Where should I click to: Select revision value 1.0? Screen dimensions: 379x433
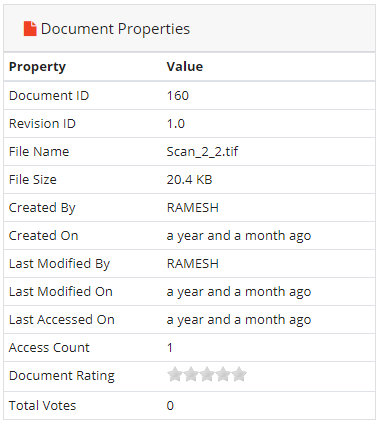point(176,124)
